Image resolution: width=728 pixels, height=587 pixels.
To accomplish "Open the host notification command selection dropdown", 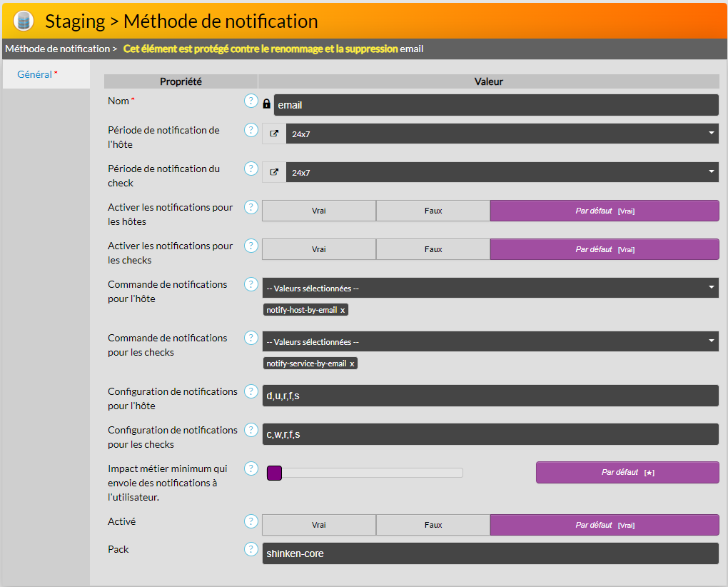I will point(490,288).
